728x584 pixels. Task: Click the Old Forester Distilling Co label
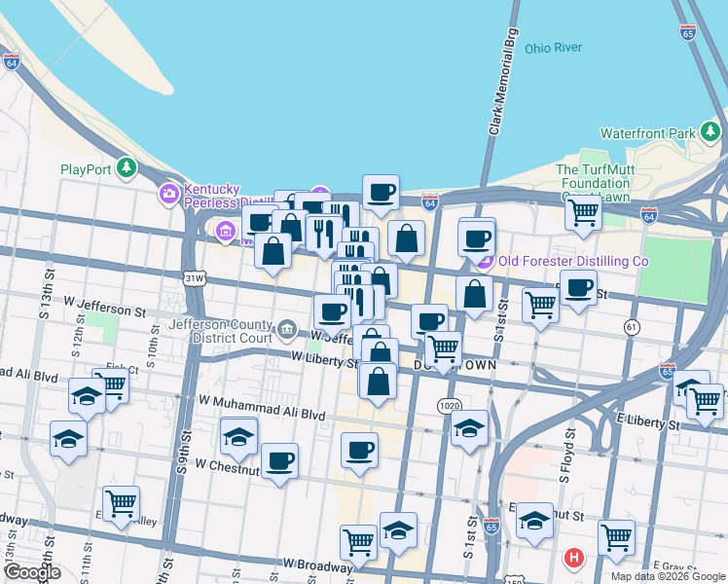click(x=573, y=262)
